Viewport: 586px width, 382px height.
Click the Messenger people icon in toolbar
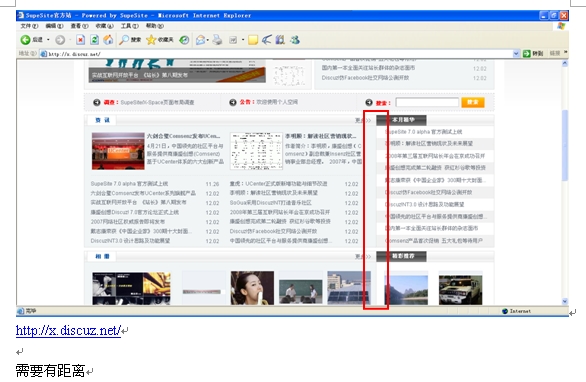click(x=295, y=40)
